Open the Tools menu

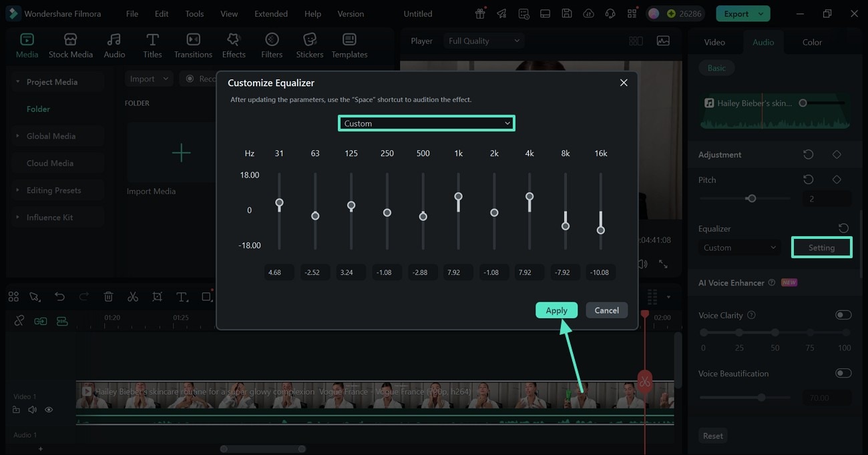[194, 13]
